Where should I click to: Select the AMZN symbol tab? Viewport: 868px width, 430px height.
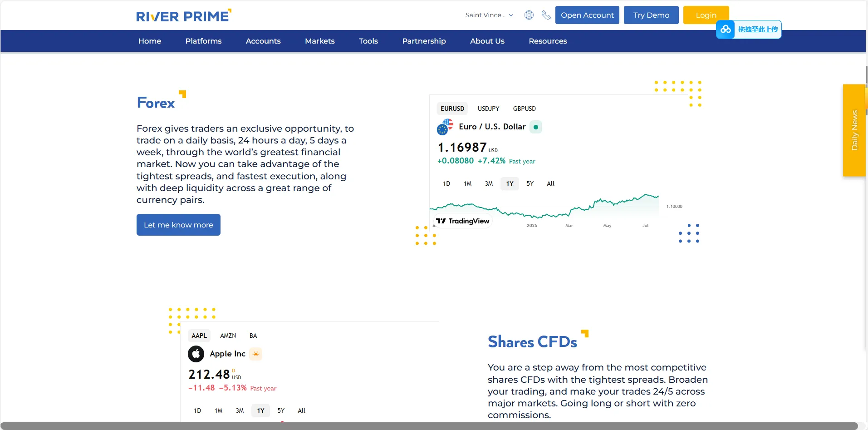pyautogui.click(x=228, y=336)
